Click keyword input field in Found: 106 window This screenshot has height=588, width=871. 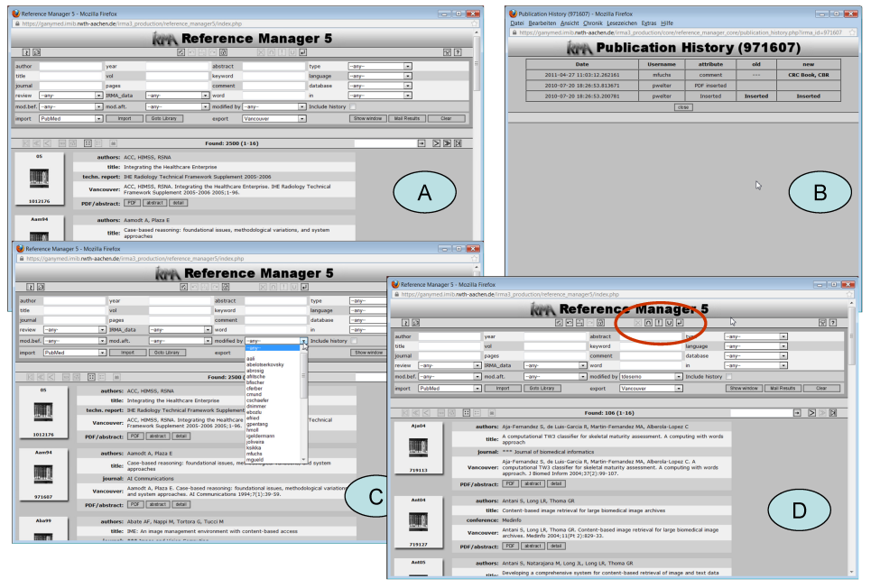(x=651, y=346)
